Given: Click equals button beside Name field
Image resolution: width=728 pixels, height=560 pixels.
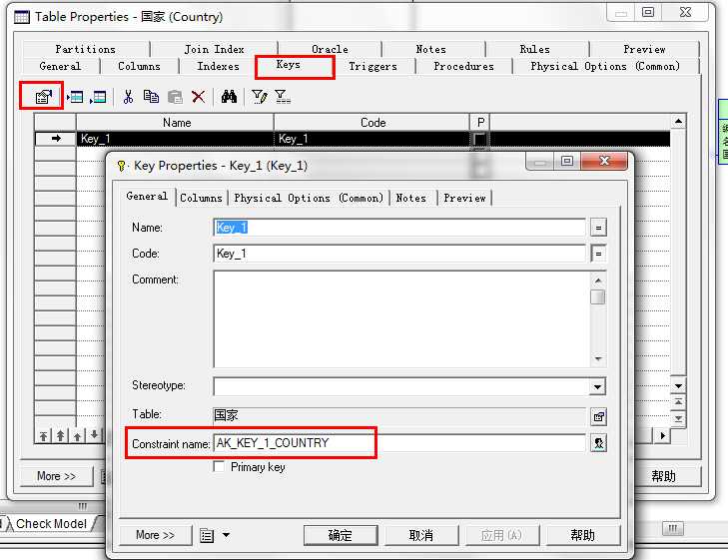Looking at the screenshot, I should pyautogui.click(x=598, y=228).
